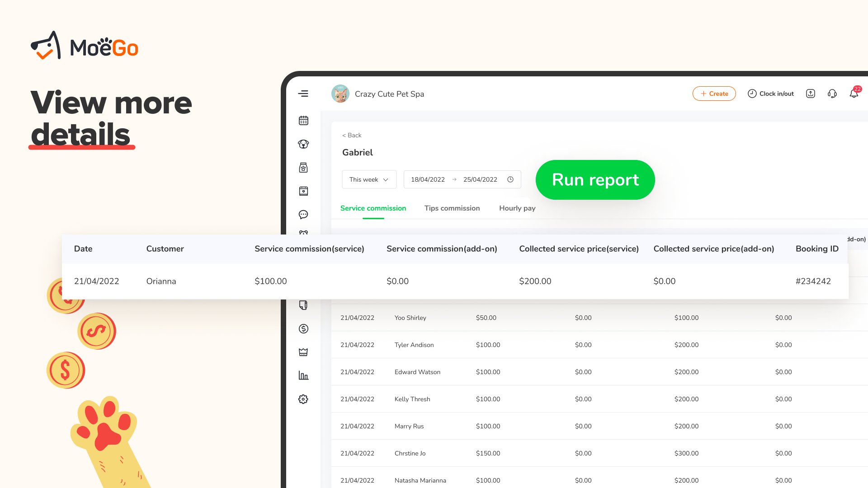
Task: Click the Booking ID column header
Action: (817, 249)
